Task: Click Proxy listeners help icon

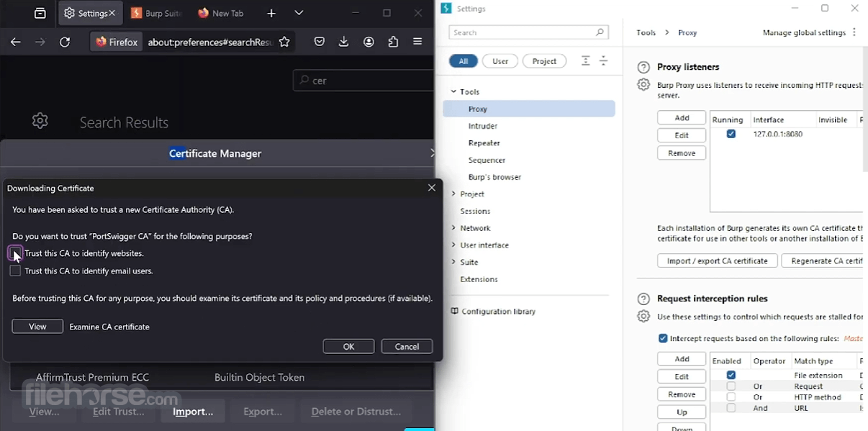Action: pos(643,68)
